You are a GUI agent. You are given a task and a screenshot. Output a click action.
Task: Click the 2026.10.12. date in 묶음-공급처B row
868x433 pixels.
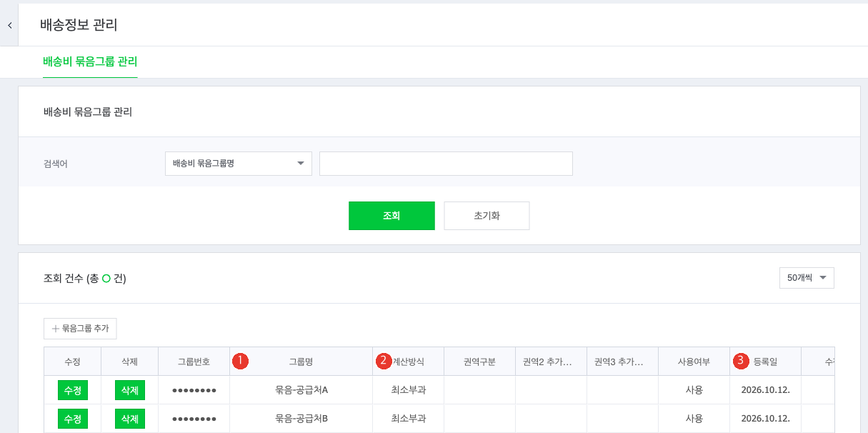point(765,418)
